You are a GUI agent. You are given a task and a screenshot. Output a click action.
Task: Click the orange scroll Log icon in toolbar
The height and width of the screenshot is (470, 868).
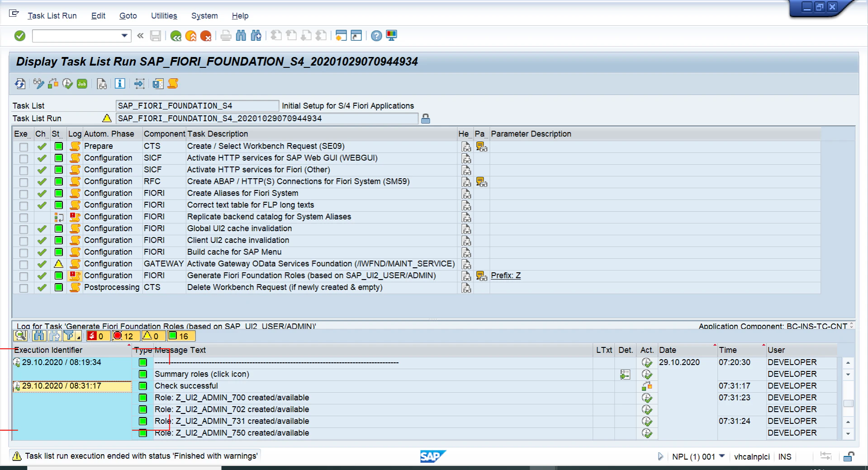click(x=173, y=84)
